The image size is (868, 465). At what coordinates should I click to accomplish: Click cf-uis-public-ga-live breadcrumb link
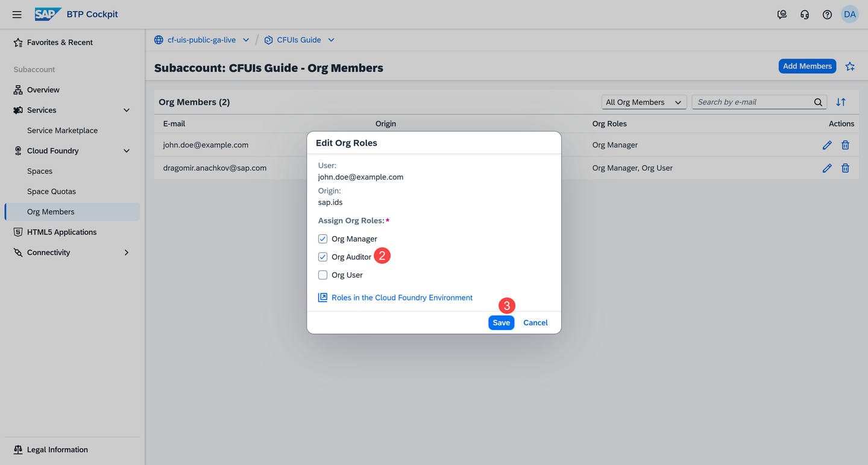coord(201,40)
